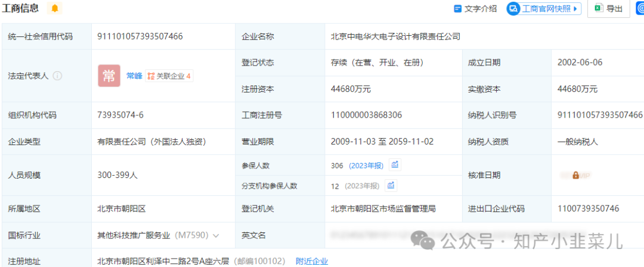Select 所属地区 value 北京市朝阳区

[x=122, y=208]
